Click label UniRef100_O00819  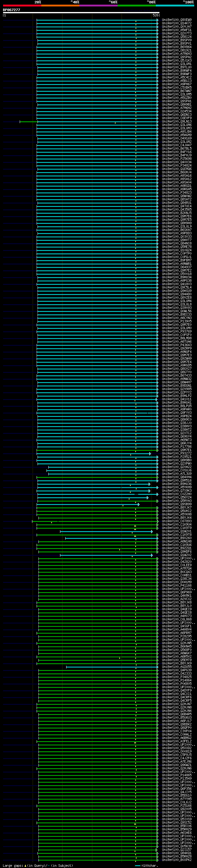177,752
